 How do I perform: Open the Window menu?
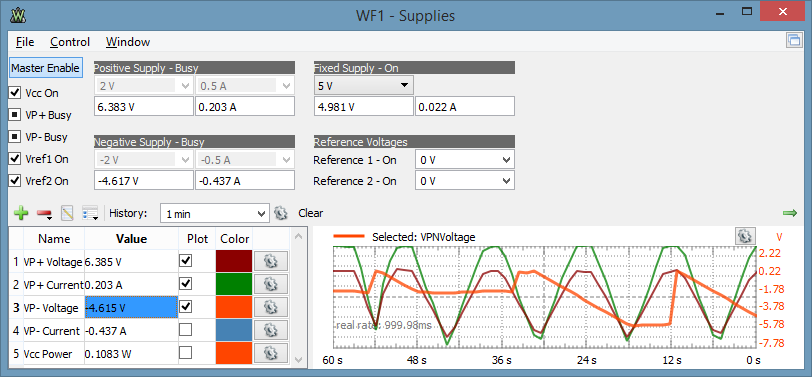(128, 42)
